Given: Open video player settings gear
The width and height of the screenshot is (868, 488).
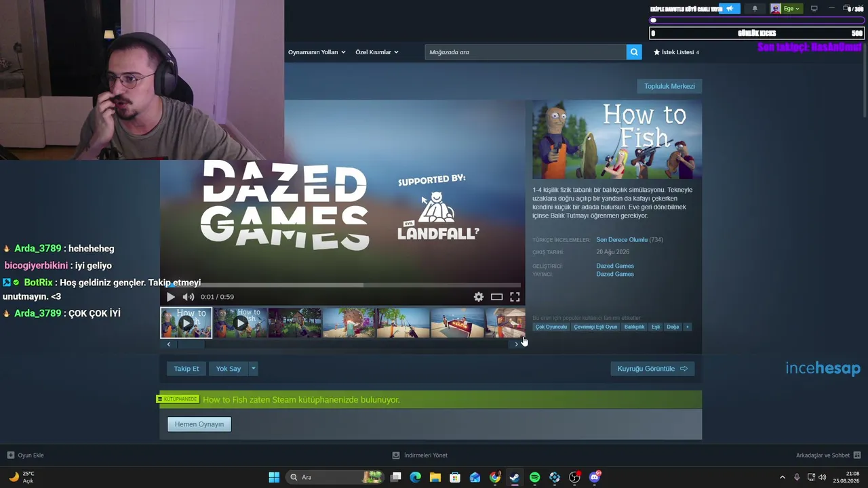Looking at the screenshot, I should pyautogui.click(x=479, y=297).
